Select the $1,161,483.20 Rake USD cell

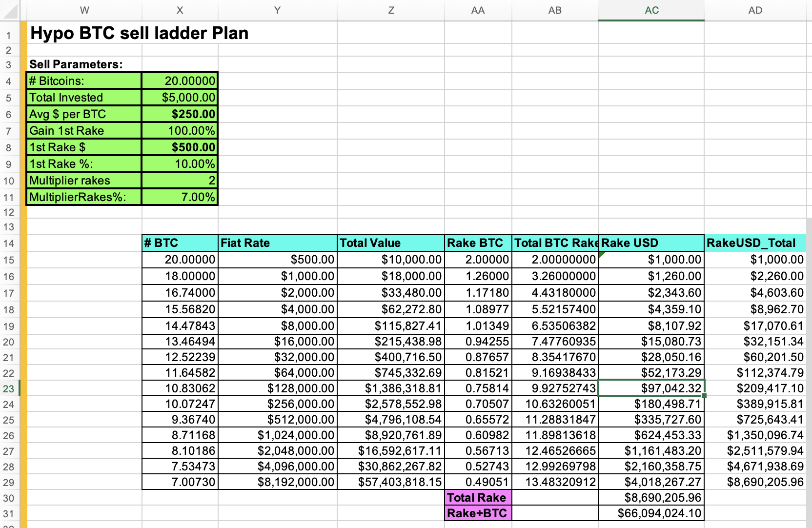tap(651, 451)
